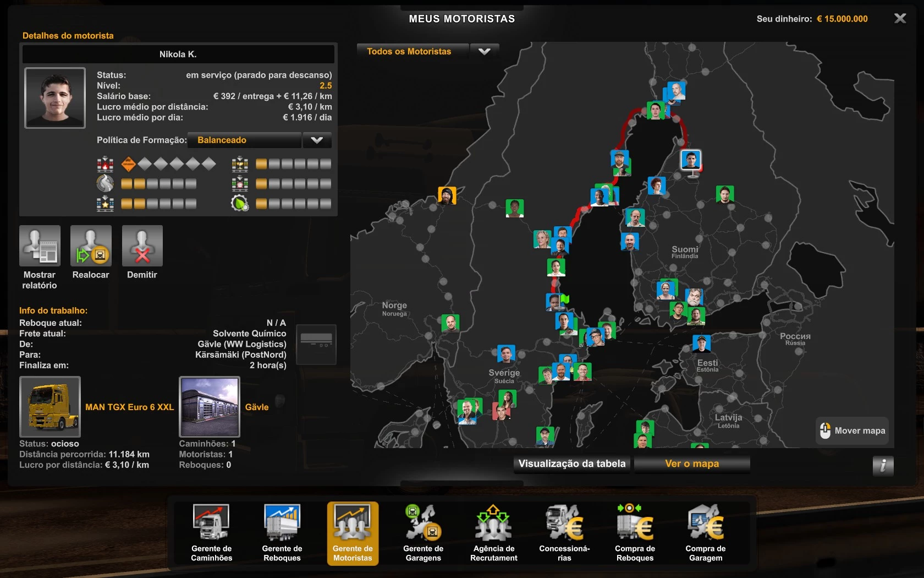The image size is (924, 578).
Task: Select the Ver o mapa tab
Action: point(692,464)
